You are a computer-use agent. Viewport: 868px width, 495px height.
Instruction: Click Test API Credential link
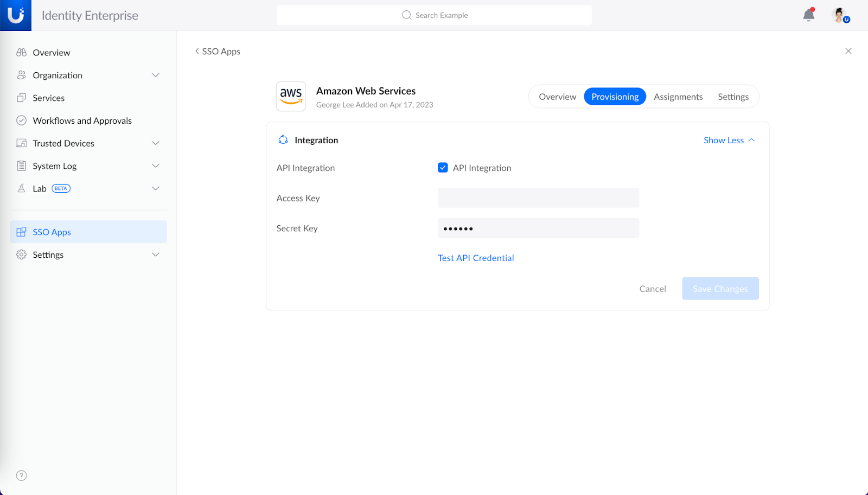(x=476, y=258)
